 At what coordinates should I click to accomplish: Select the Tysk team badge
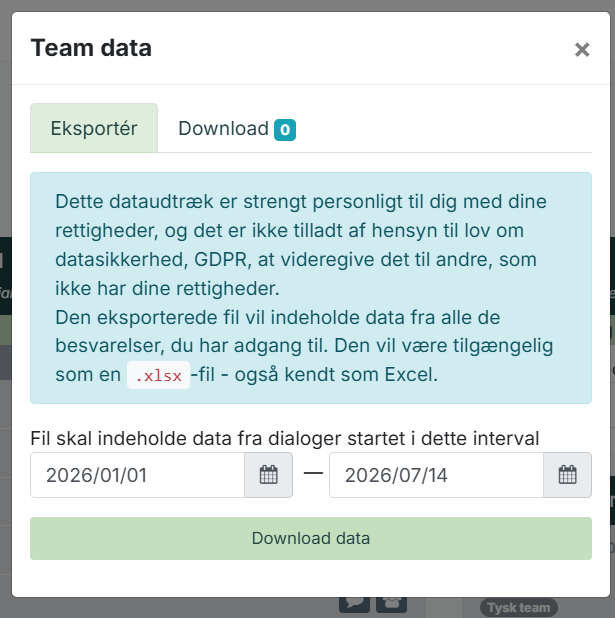coord(518,608)
